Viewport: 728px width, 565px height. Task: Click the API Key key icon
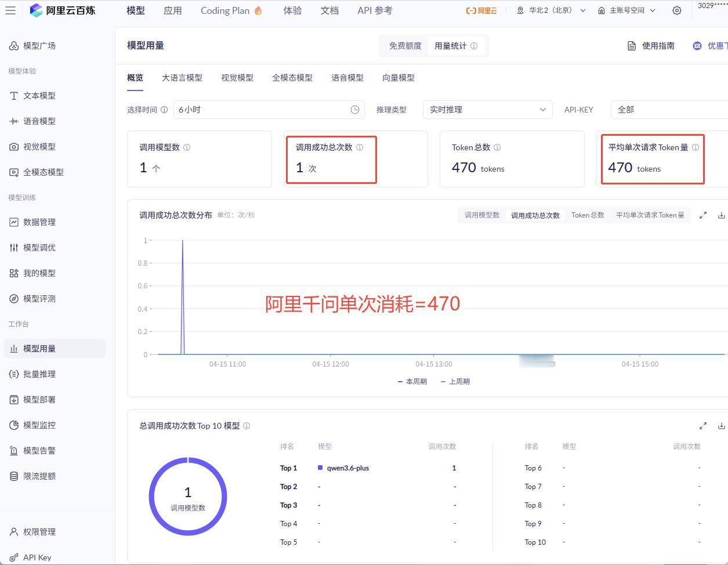14,557
